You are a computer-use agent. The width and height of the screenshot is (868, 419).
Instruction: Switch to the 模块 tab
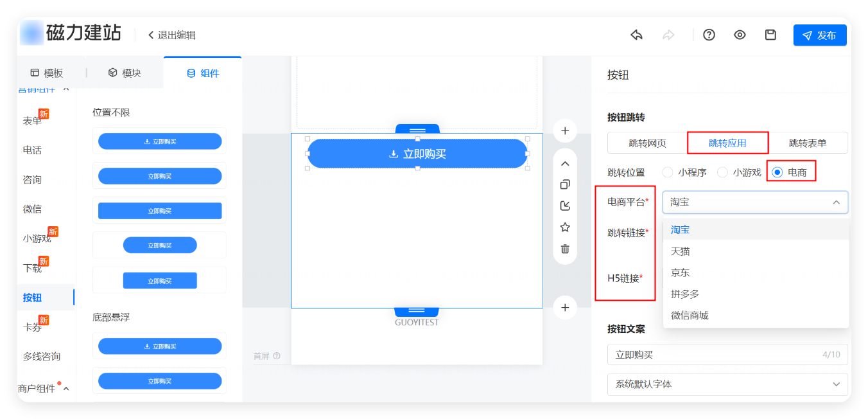point(124,73)
